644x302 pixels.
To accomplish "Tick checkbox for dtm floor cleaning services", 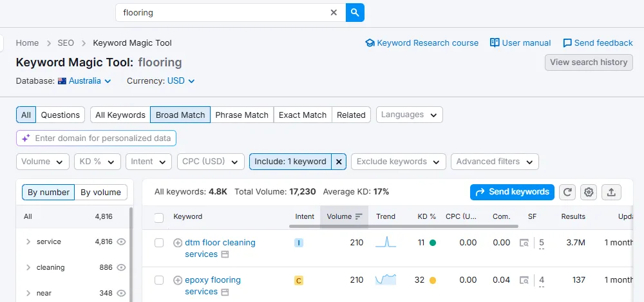I will (x=159, y=243).
